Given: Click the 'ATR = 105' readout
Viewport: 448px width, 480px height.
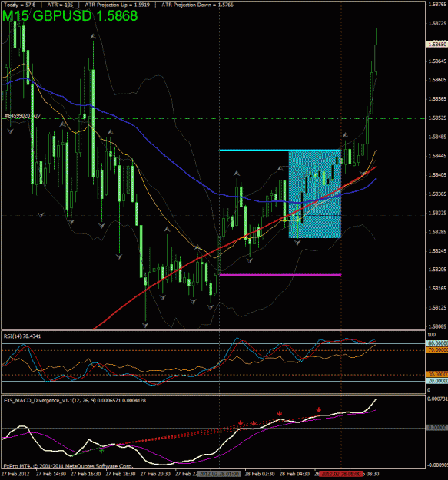Looking at the screenshot, I should (61, 5).
